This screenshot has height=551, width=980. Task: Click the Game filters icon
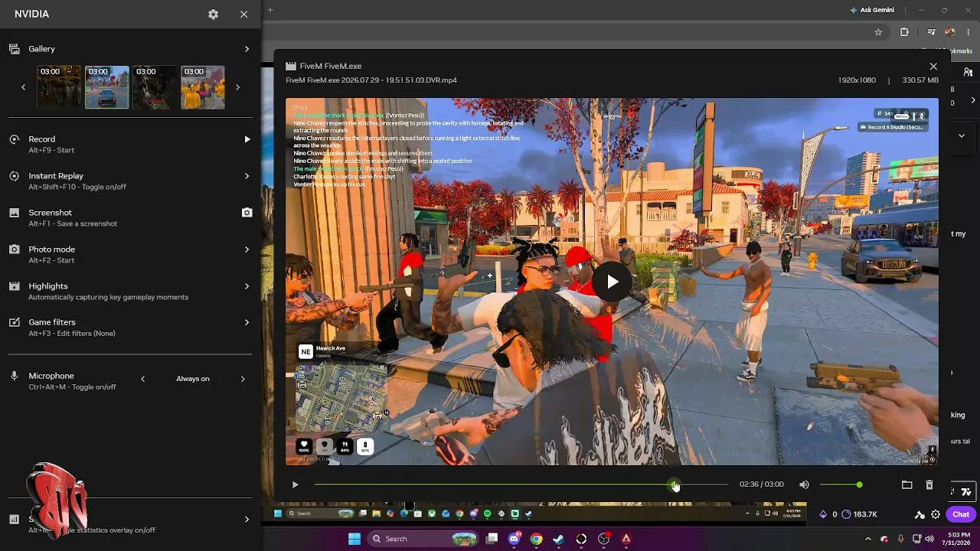(x=15, y=322)
